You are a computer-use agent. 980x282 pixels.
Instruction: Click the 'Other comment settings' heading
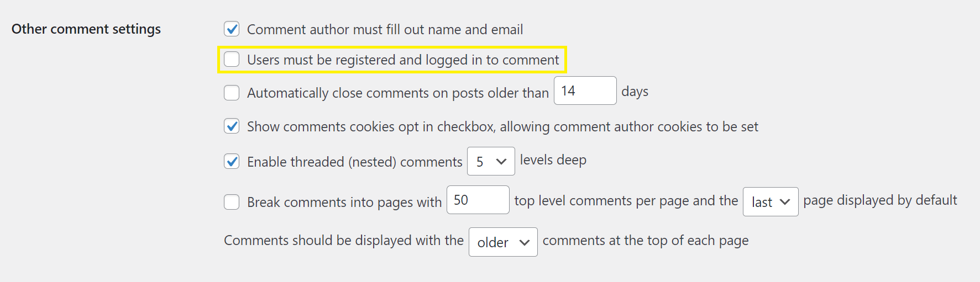[86, 29]
